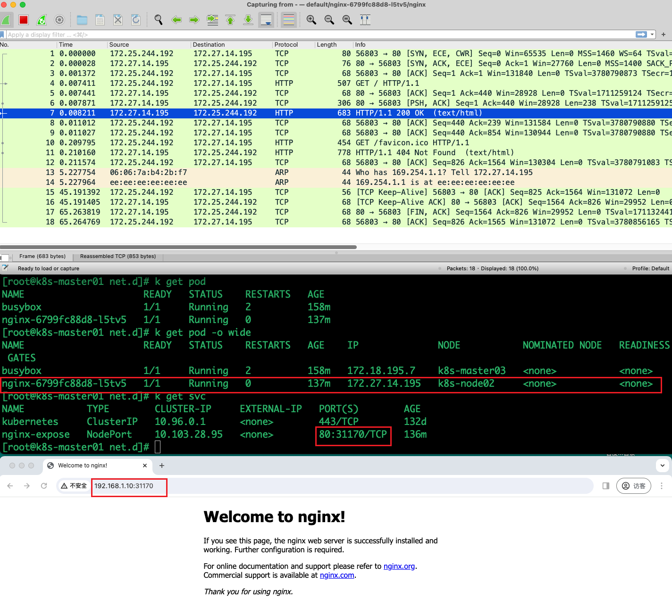Image resolution: width=672 pixels, height=616 pixels.
Task: Save the capture file
Action: click(100, 20)
